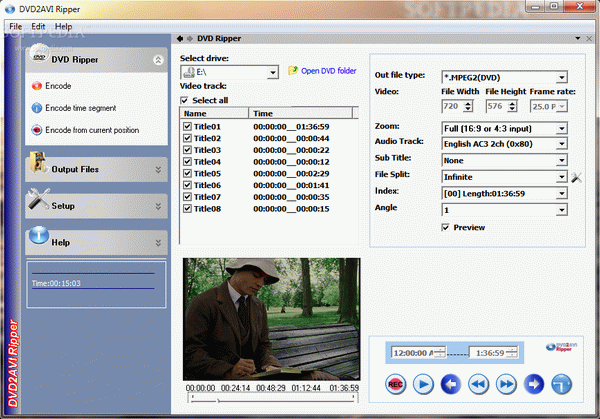Image resolution: width=600 pixels, height=419 pixels.
Task: Open the File menu
Action: (x=16, y=26)
